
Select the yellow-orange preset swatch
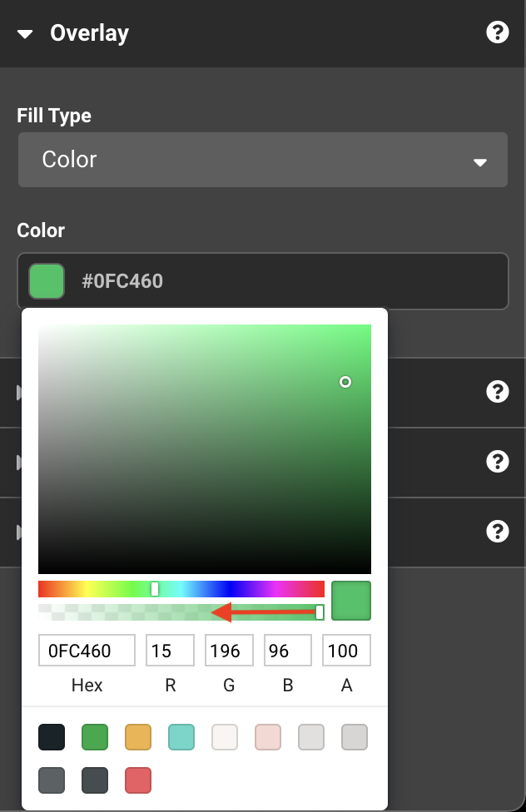[x=138, y=737]
